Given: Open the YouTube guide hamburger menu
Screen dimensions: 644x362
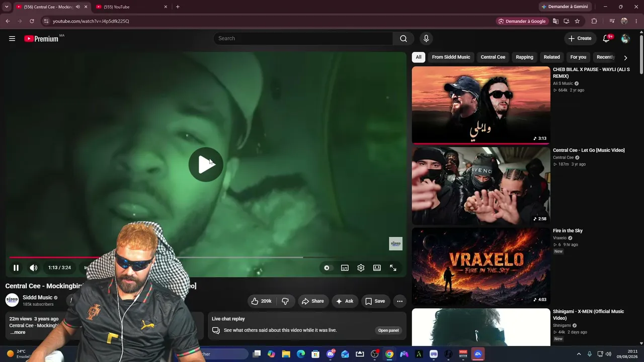Looking at the screenshot, I should (12, 39).
